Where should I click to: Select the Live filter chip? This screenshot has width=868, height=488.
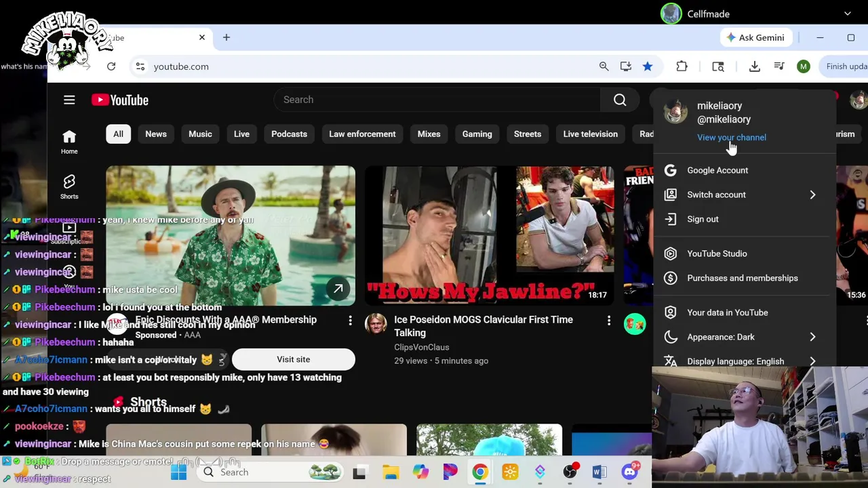[241, 134]
